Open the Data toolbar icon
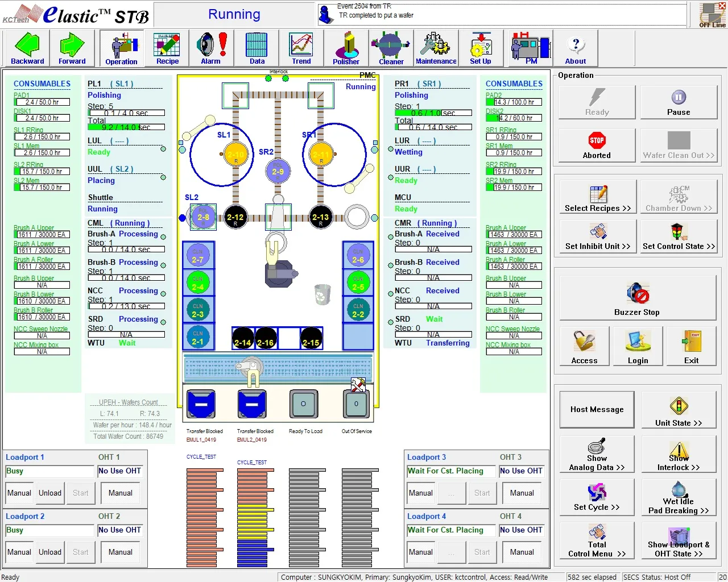 click(257, 49)
